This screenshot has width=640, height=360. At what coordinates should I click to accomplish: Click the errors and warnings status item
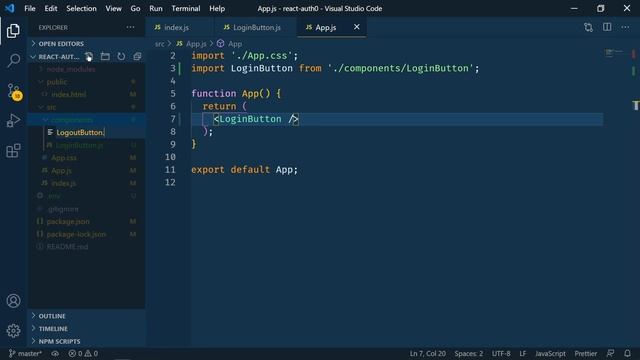point(83,353)
